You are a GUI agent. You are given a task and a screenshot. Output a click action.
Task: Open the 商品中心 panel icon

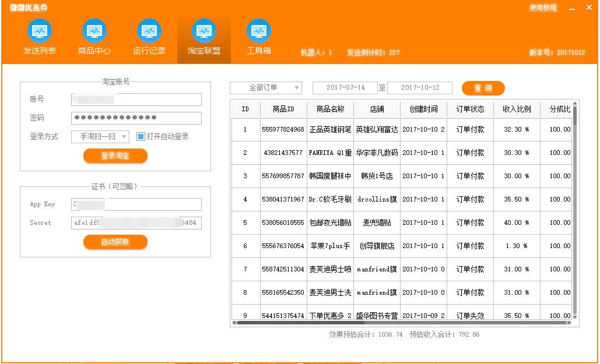click(94, 36)
